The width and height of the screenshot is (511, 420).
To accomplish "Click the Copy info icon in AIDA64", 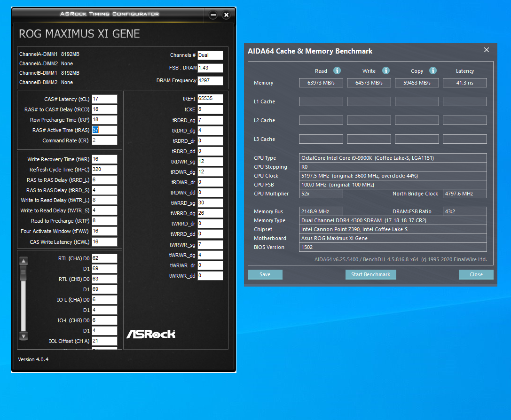I will (433, 70).
